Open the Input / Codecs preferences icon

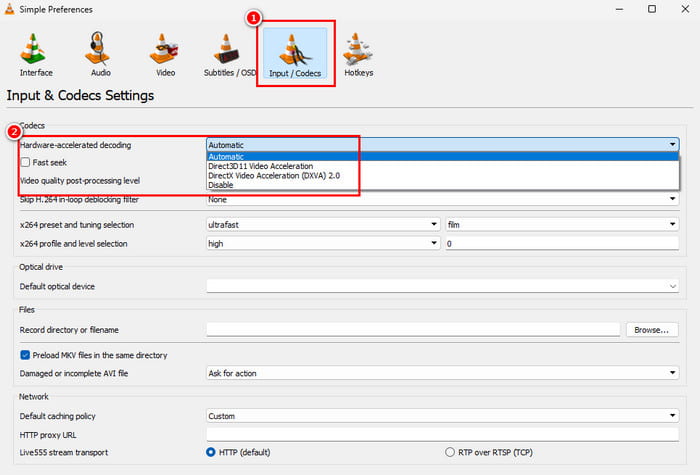tap(295, 54)
